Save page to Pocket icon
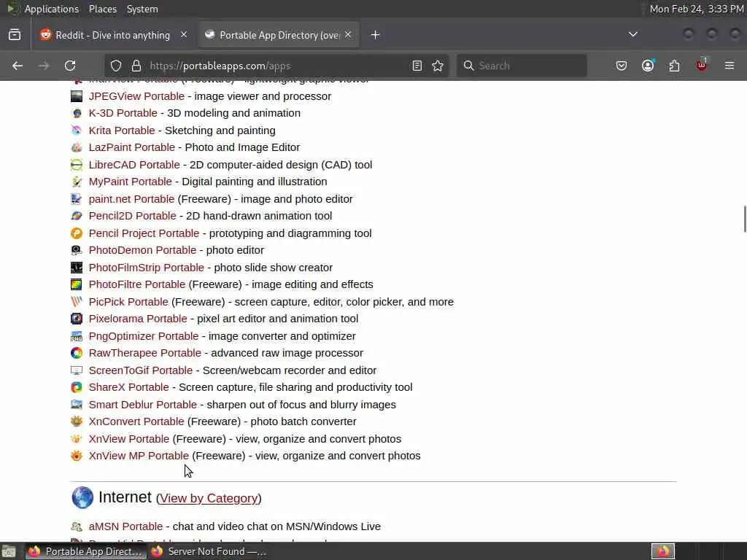 pos(622,66)
